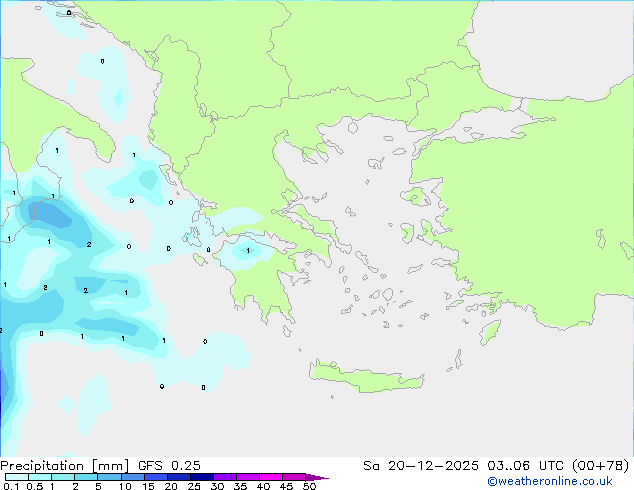Click the '0.5' legend scale label
This screenshot has height=490, width=634.
point(35,486)
